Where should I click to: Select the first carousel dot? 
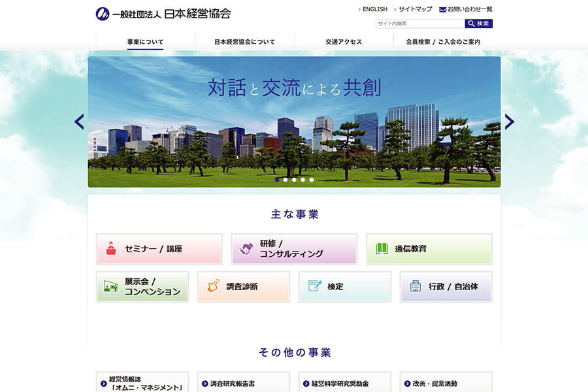click(277, 180)
